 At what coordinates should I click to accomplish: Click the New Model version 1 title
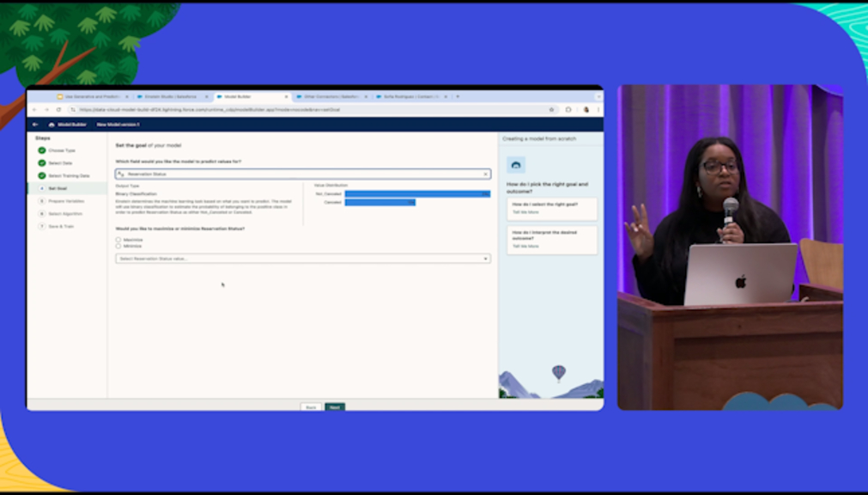118,125
